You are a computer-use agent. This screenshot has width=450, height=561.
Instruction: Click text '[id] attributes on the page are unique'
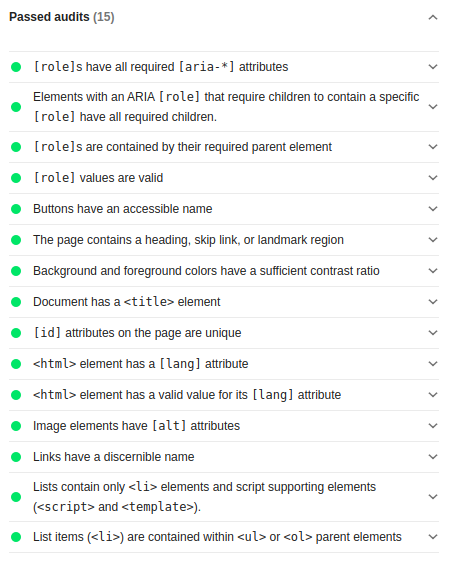(137, 333)
